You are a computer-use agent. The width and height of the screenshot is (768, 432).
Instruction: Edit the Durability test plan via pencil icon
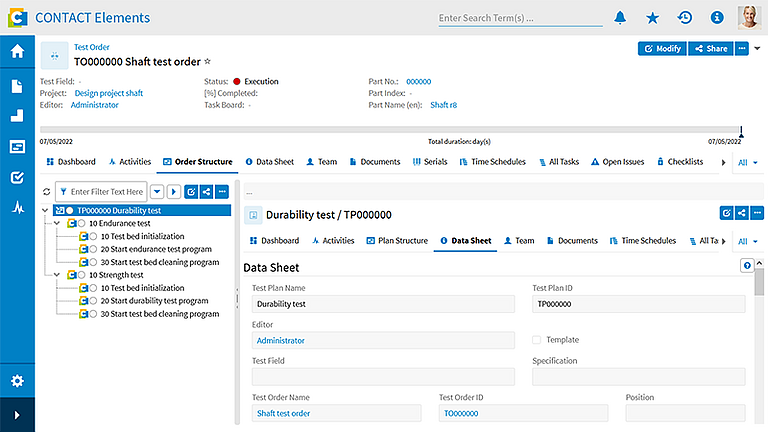[x=726, y=213]
